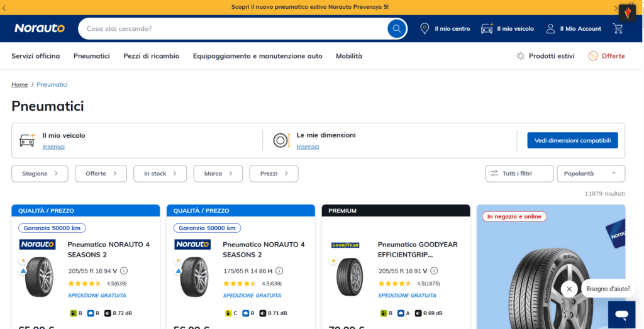
Task: Click the In negozio e online badge
Action: point(514,216)
